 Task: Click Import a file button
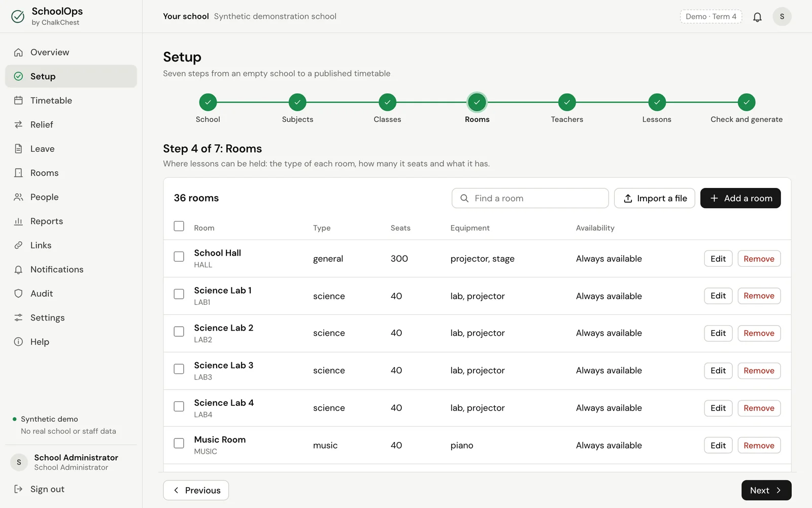[x=655, y=198]
